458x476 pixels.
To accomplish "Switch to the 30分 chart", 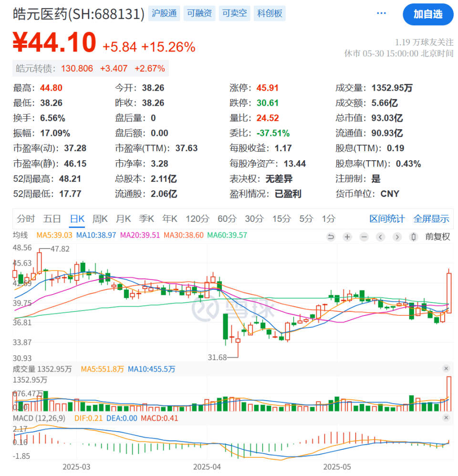I will click(254, 218).
